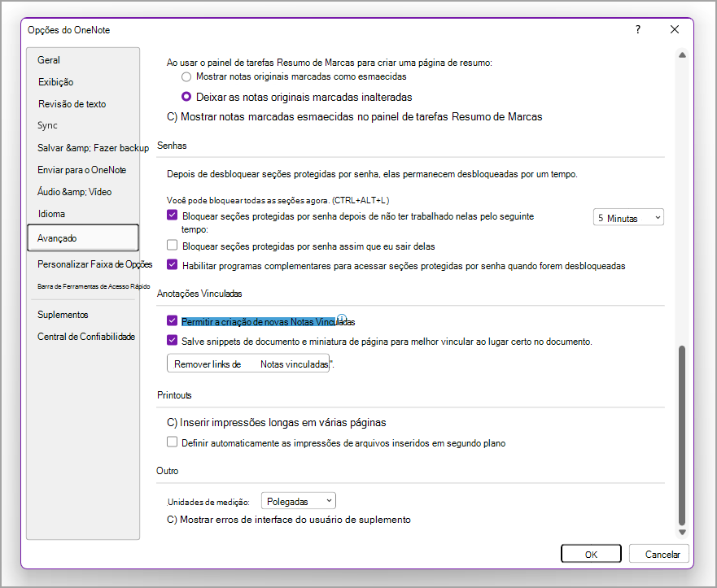Open Personalizar Faixa de Opções
The width and height of the screenshot is (717, 588).
(x=94, y=264)
